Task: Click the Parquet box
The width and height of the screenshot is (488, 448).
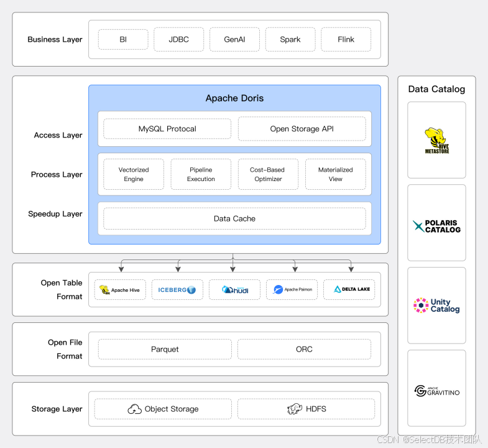Action: pos(165,349)
